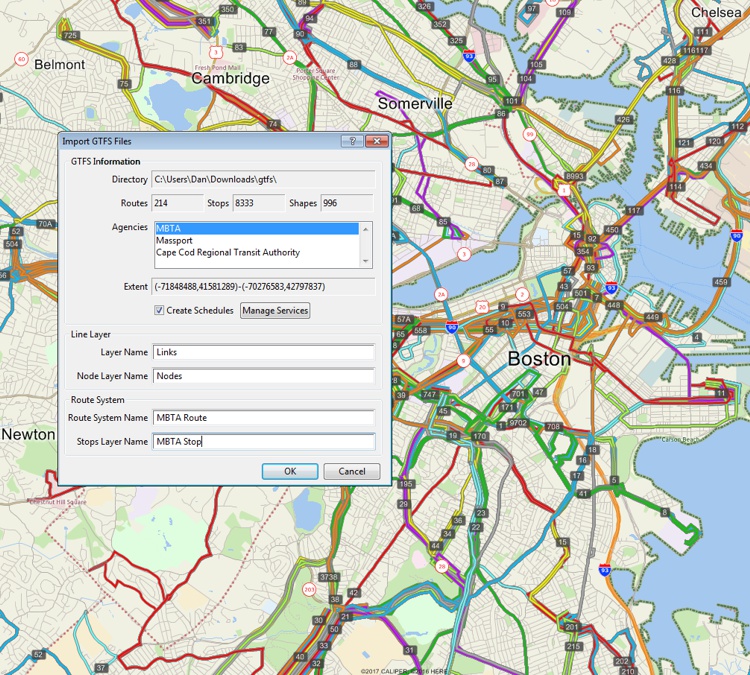Click the 9702 route label on map
This screenshot has height=675, width=750.
click(518, 424)
